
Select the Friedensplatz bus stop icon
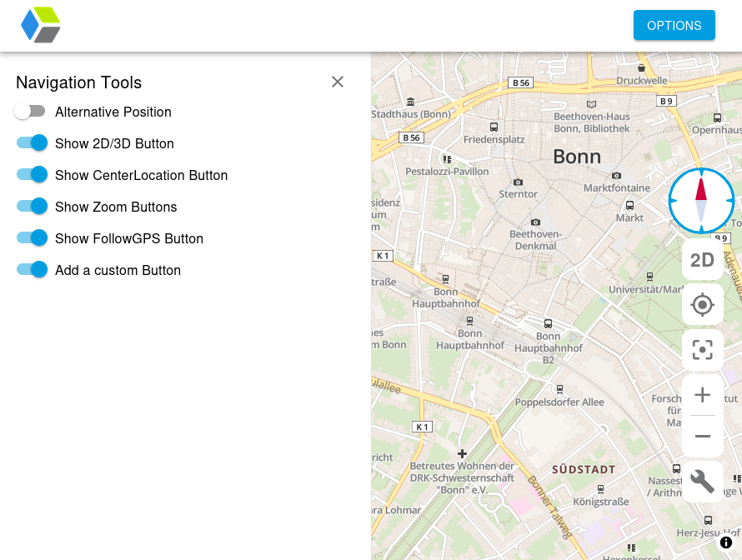(x=494, y=127)
